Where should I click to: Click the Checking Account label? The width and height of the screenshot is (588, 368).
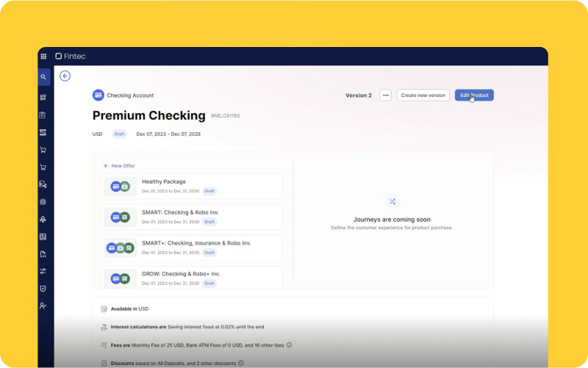point(130,95)
